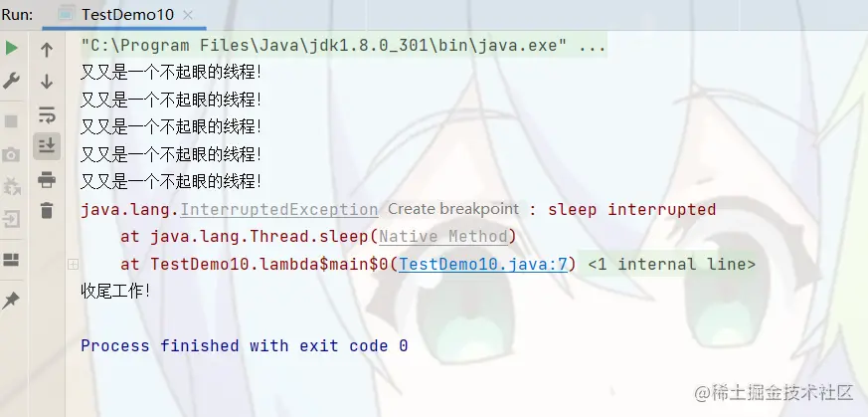The width and height of the screenshot is (868, 417).
Task: Open the TestDemo10.java:7 source link
Action: pyautogui.click(x=483, y=265)
